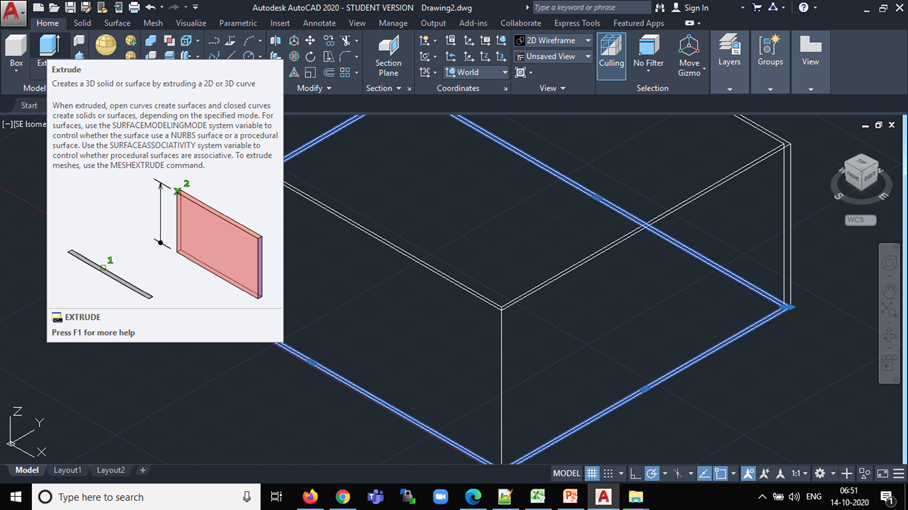Click the ViewCube in the viewport
Viewport: 908px width, 510px height.
[x=861, y=173]
